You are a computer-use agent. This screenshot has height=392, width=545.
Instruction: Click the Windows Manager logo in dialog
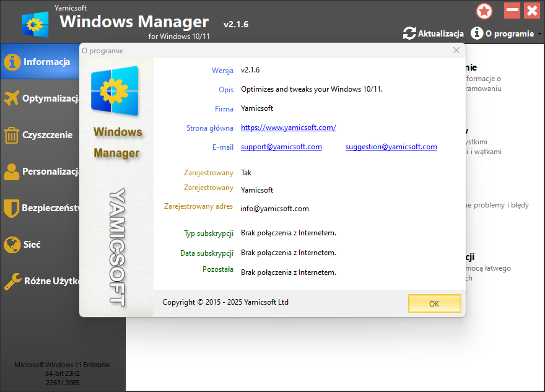point(115,90)
